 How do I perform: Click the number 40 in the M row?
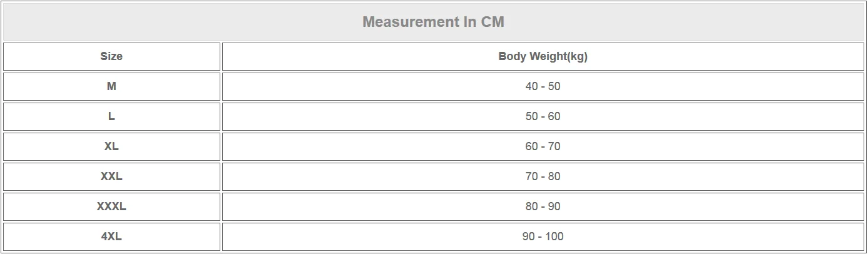pos(532,86)
